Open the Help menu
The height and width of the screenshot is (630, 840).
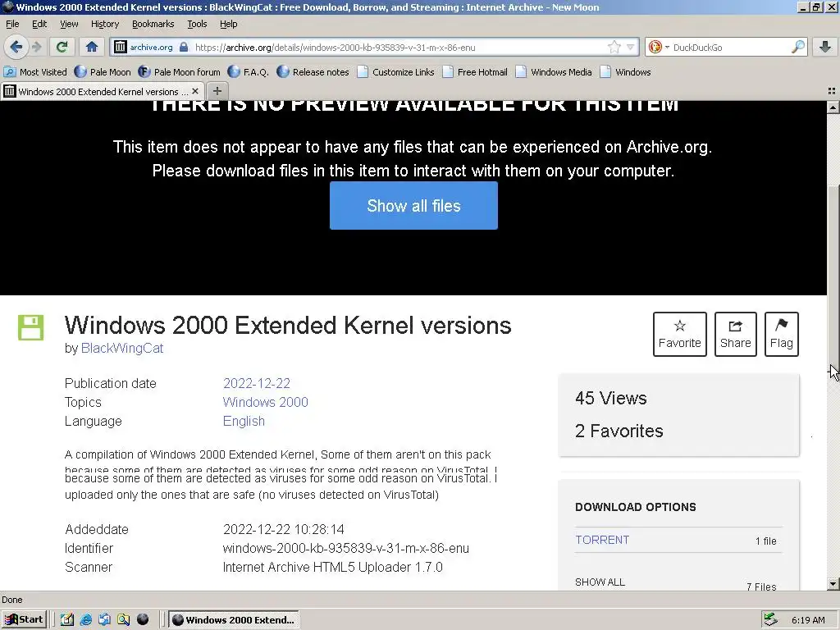228,24
